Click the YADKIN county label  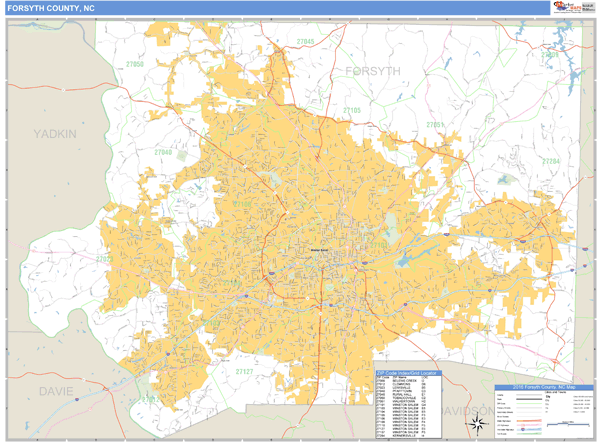[x=54, y=133]
